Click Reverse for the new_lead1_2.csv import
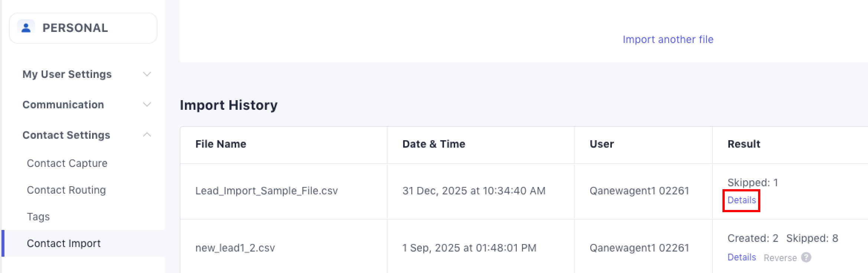The height and width of the screenshot is (273, 868). click(780, 258)
